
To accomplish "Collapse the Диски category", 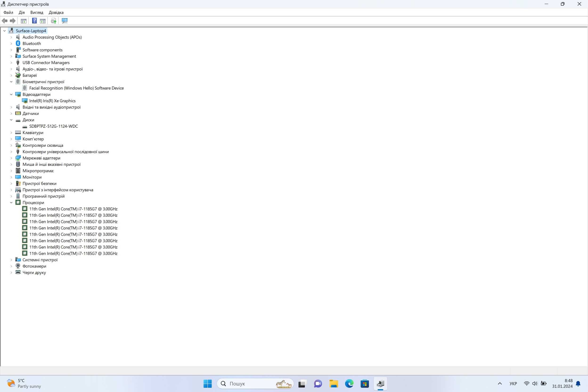I will [x=11, y=120].
